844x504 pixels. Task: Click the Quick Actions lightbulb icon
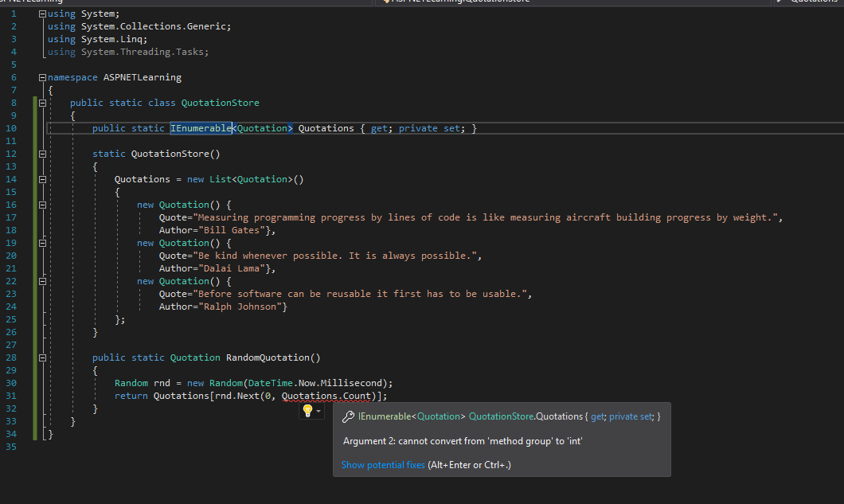[x=307, y=411]
